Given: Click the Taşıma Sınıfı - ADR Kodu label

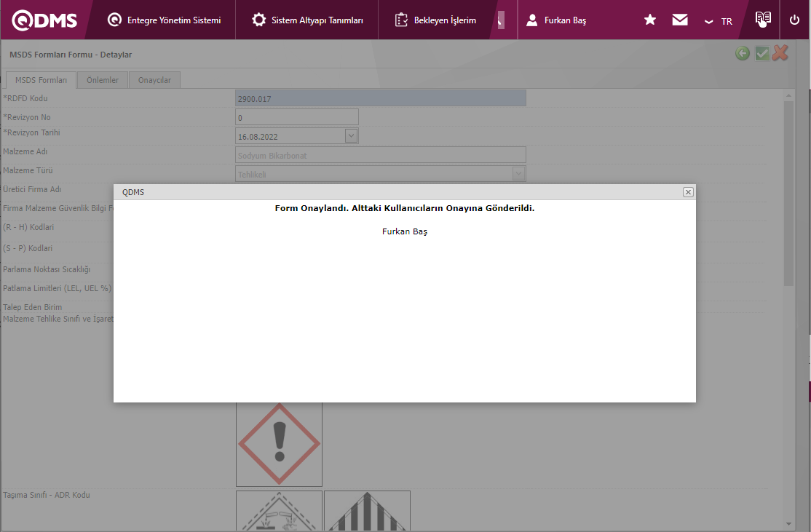Looking at the screenshot, I should (47, 496).
